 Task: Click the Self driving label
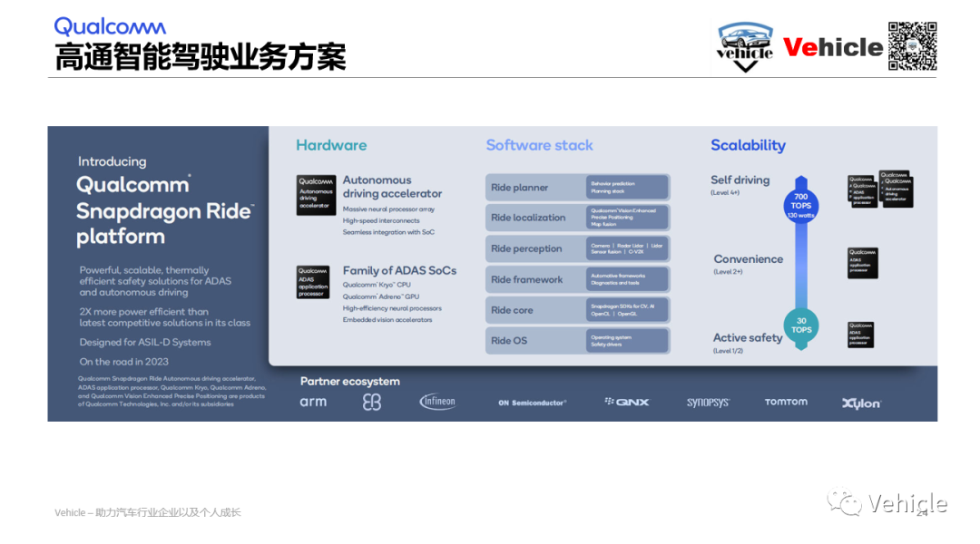pyautogui.click(x=740, y=180)
